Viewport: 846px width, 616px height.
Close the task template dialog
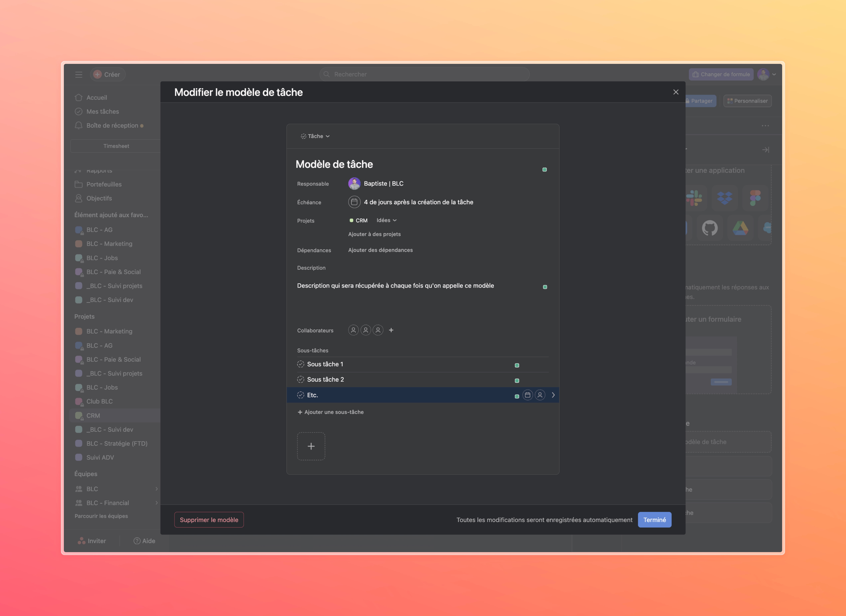676,92
